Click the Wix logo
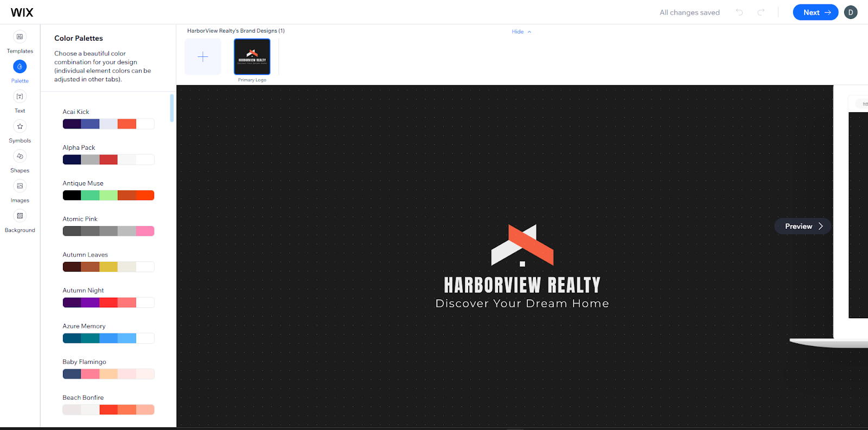Screen dimensions: 868x430 (x=22, y=12)
